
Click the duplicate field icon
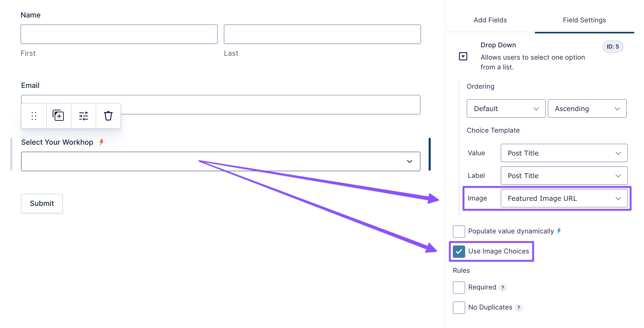tap(59, 116)
